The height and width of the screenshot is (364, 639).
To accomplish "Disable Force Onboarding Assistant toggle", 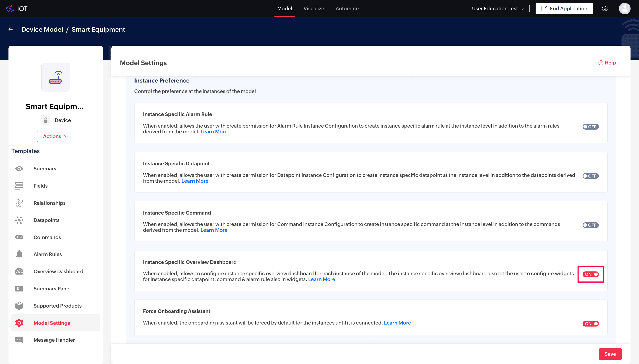I will coord(590,324).
